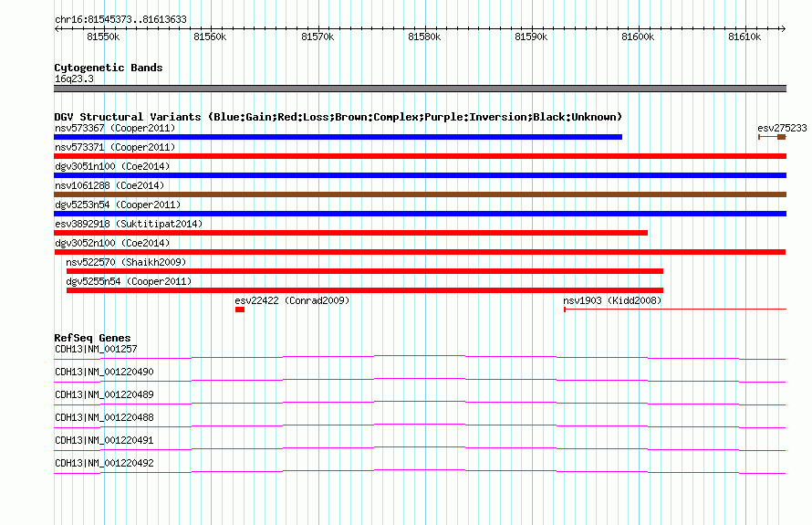
Task: Click the esv3892918 (Suktitipat2014) label
Action: point(129,224)
